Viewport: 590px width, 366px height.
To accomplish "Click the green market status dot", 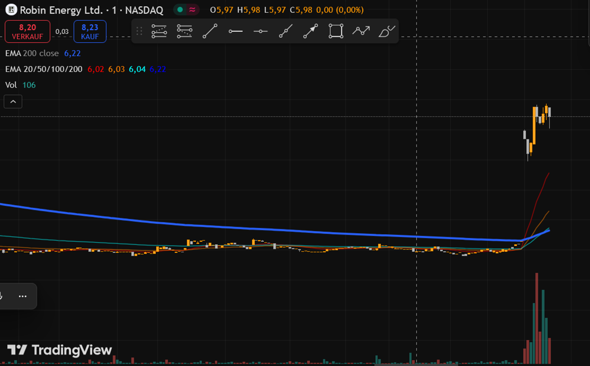I will [x=180, y=10].
